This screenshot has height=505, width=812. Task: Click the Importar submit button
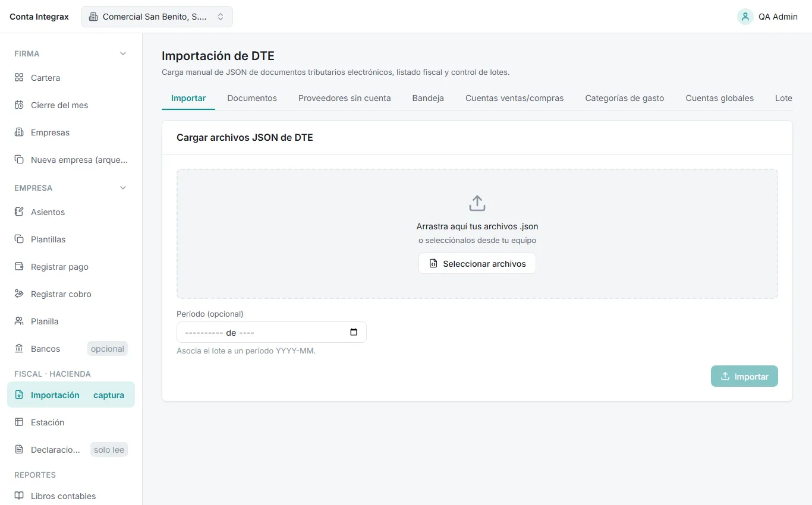tap(744, 376)
